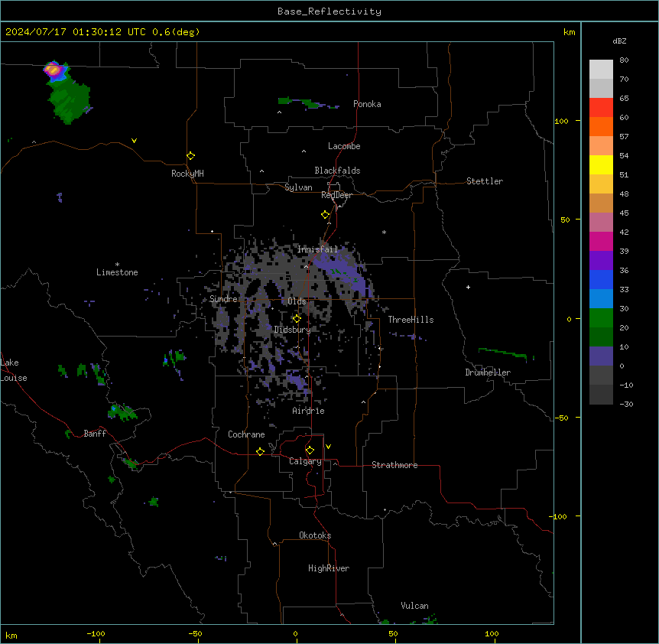659x644 pixels.
Task: Pick the white 70-80 dBZ legend swatch
Action: [x=601, y=70]
